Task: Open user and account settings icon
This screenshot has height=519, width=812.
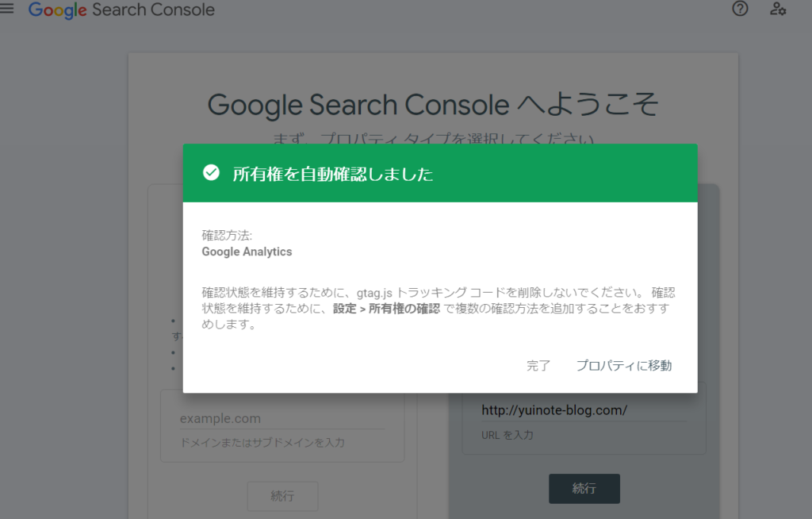Action: (x=778, y=9)
